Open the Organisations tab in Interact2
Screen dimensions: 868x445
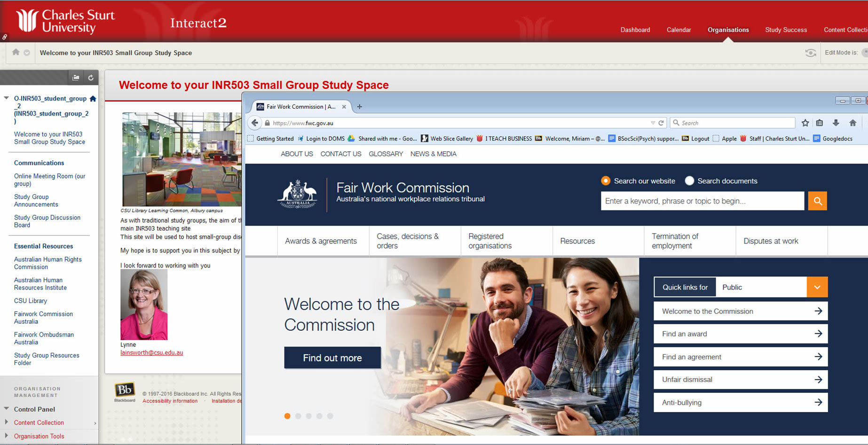coord(728,30)
